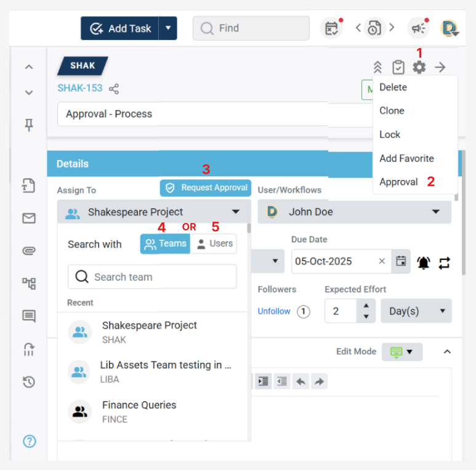
Task: Click the Unfollow link
Action: point(274,311)
